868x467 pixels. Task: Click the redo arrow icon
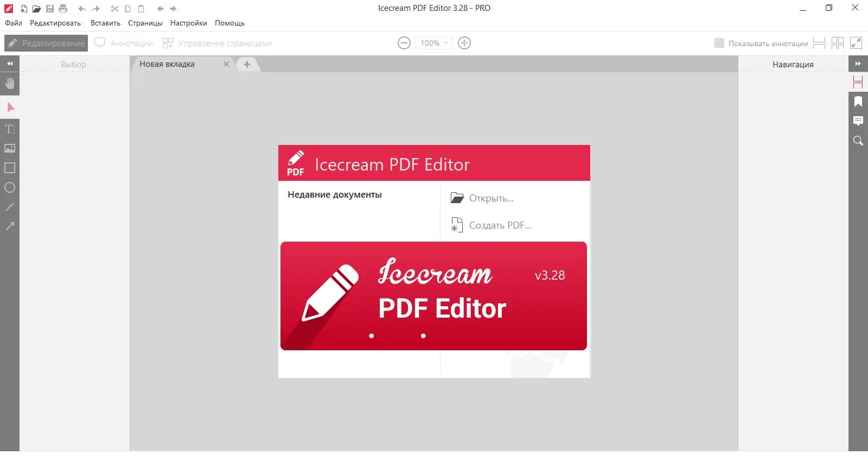tap(96, 9)
